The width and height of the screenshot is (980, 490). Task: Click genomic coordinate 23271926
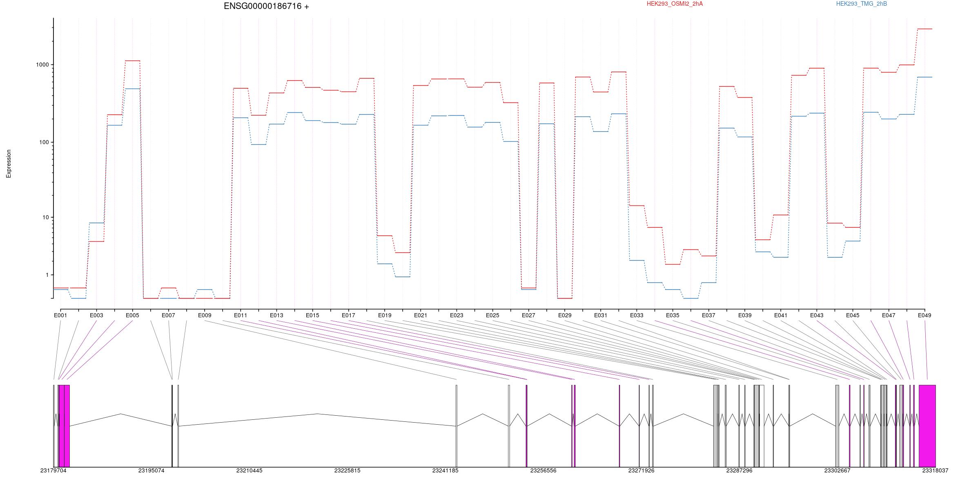[641, 470]
